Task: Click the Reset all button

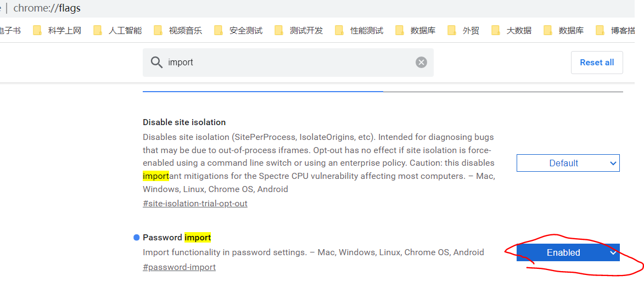Action: (x=597, y=63)
